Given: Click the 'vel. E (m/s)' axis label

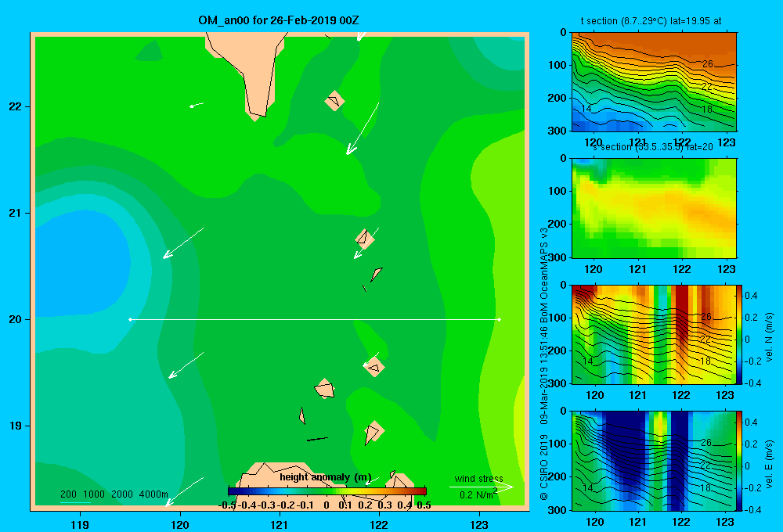Looking at the screenshot, I should pyautogui.click(x=769, y=464).
